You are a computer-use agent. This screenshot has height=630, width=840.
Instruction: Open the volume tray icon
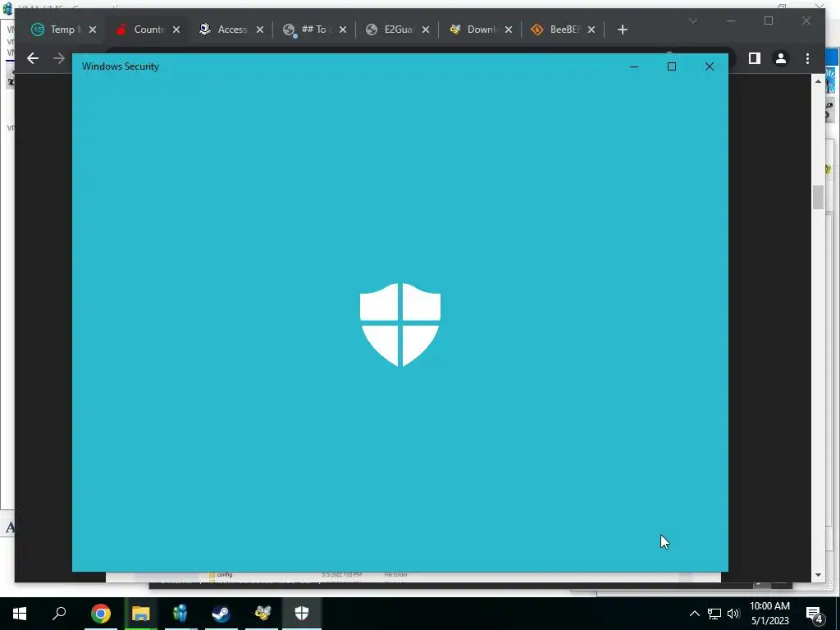pyautogui.click(x=733, y=614)
